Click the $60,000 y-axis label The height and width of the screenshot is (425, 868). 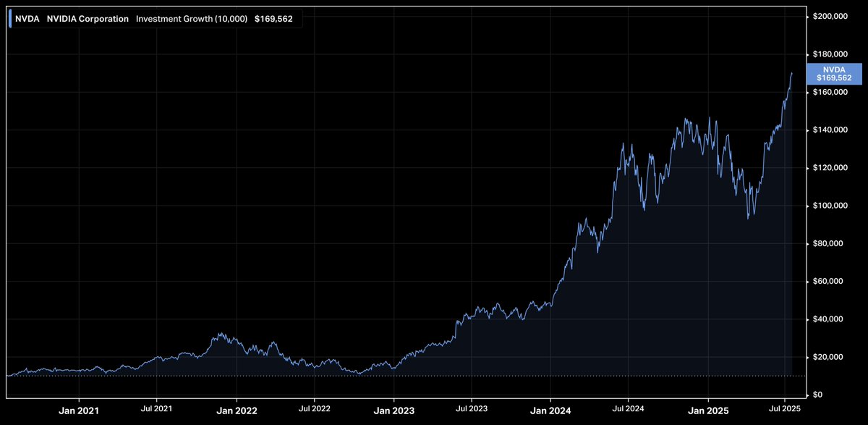tap(829, 282)
